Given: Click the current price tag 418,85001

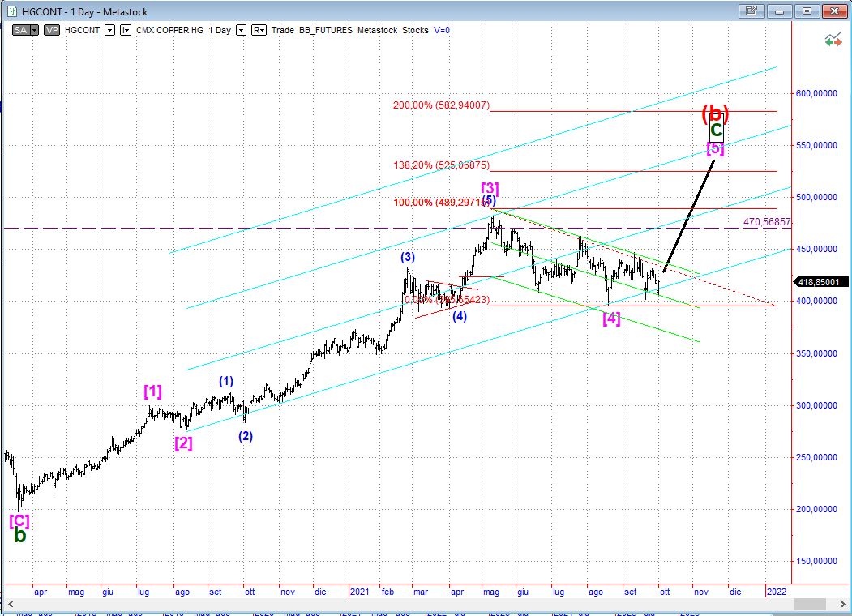Looking at the screenshot, I should 821,283.
